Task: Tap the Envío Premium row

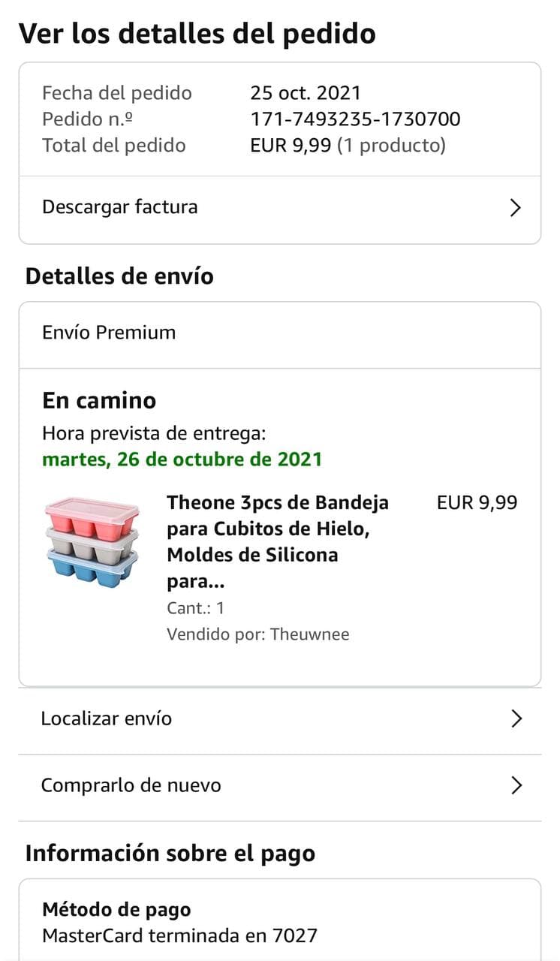Action: (109, 333)
